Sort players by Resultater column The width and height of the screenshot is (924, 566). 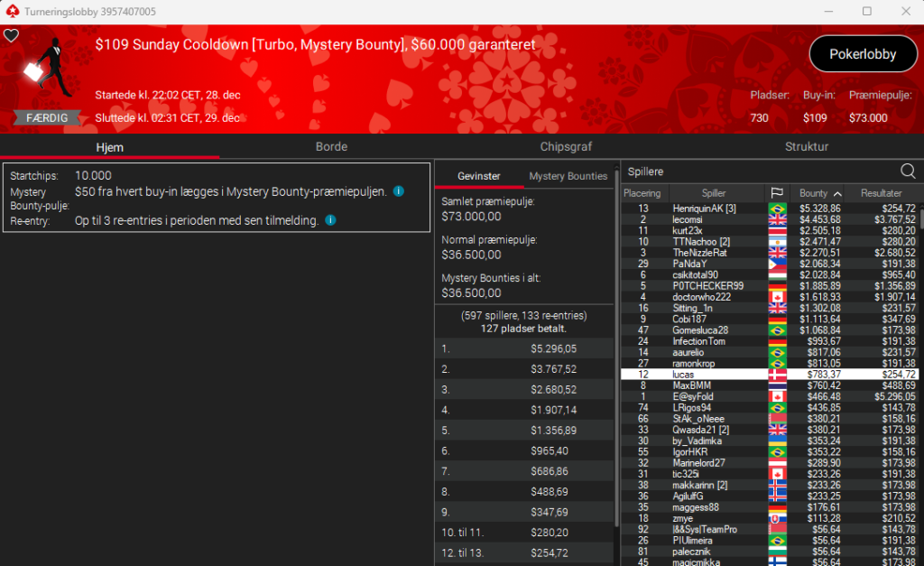[881, 193]
